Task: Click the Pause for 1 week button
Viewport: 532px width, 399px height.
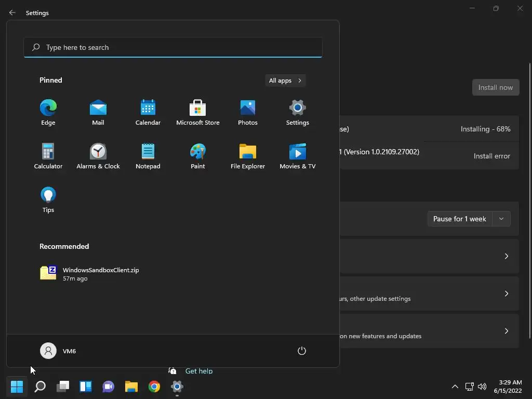Action: (x=460, y=219)
